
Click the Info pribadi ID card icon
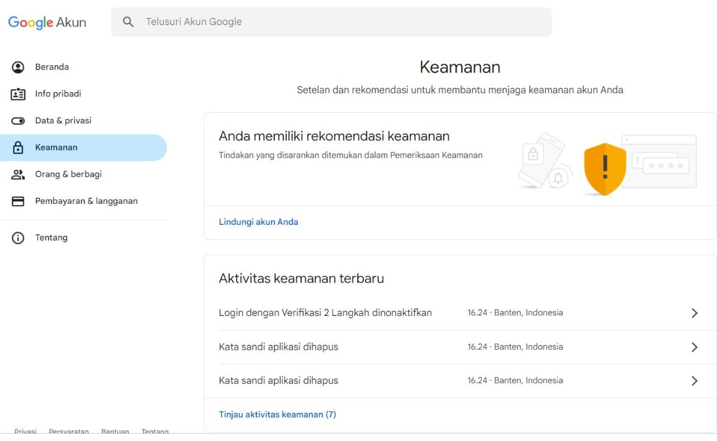(18, 94)
